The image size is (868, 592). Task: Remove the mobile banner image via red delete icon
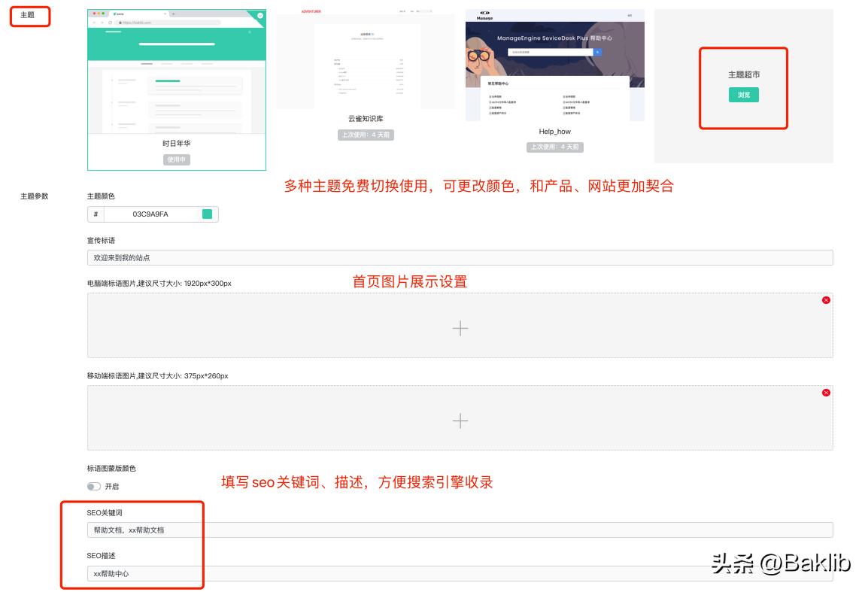pos(826,392)
